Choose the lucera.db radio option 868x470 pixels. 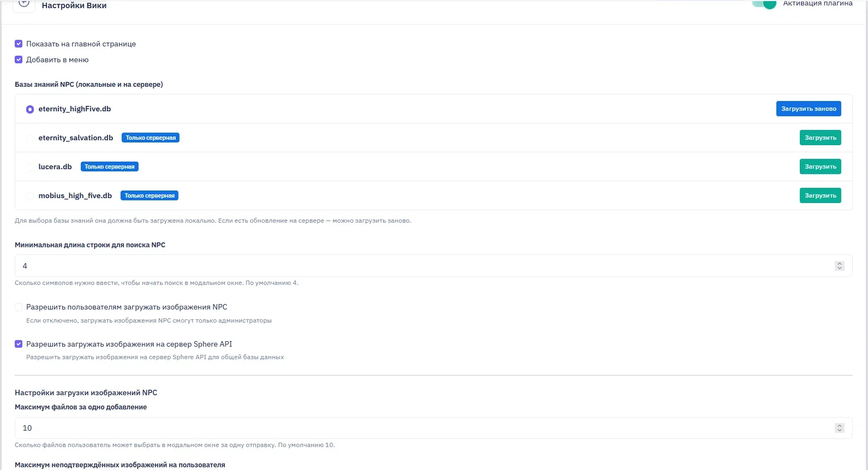click(30, 167)
